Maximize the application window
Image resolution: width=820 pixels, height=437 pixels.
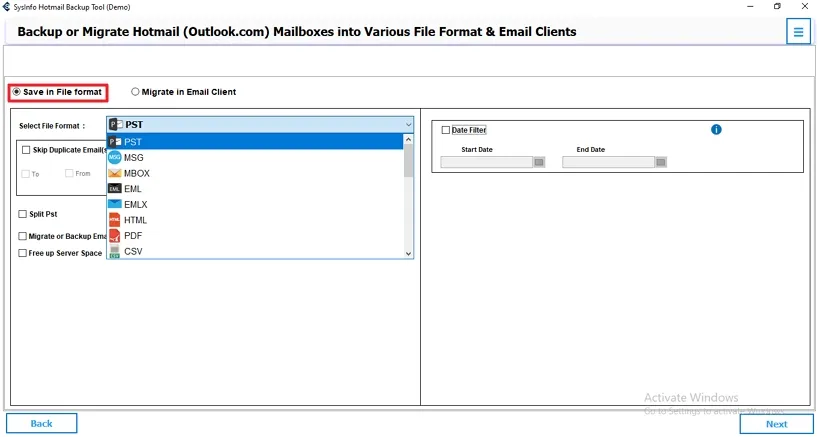tap(777, 7)
